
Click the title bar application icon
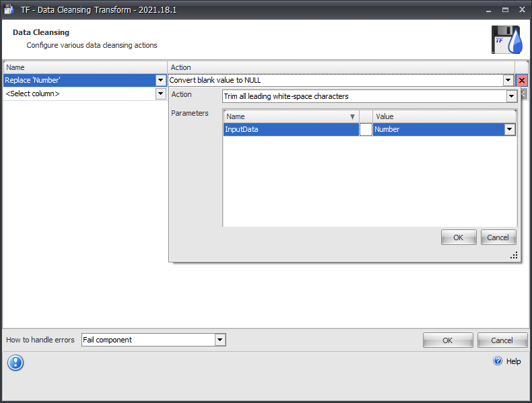tap(9, 9)
